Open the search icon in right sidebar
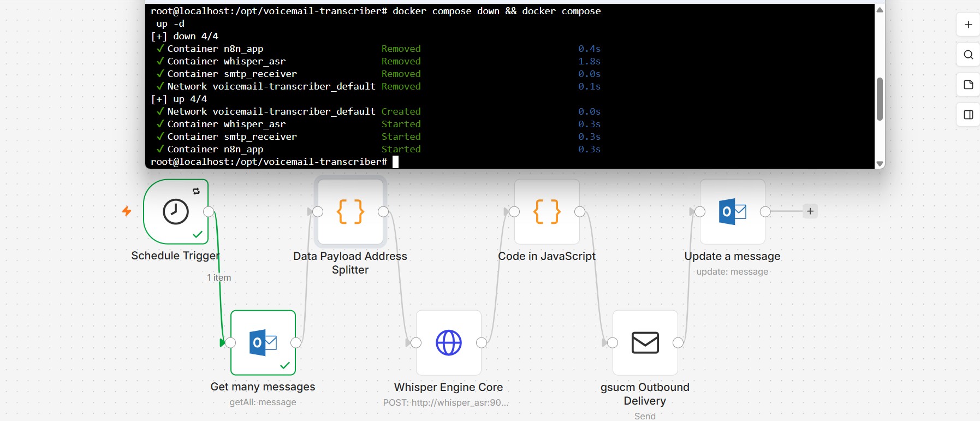The width and height of the screenshot is (980, 421). (x=969, y=55)
